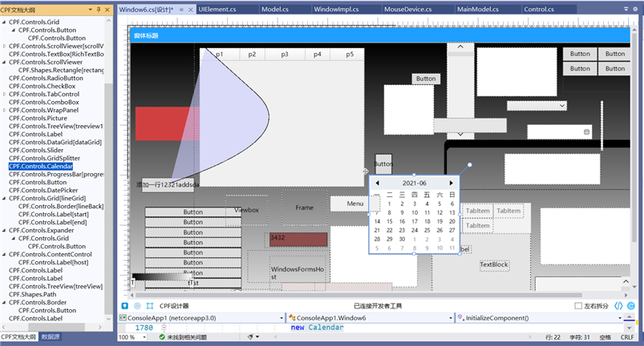Select day 17 in the calendar
The height and width of the screenshot is (346, 644).
coord(414,221)
